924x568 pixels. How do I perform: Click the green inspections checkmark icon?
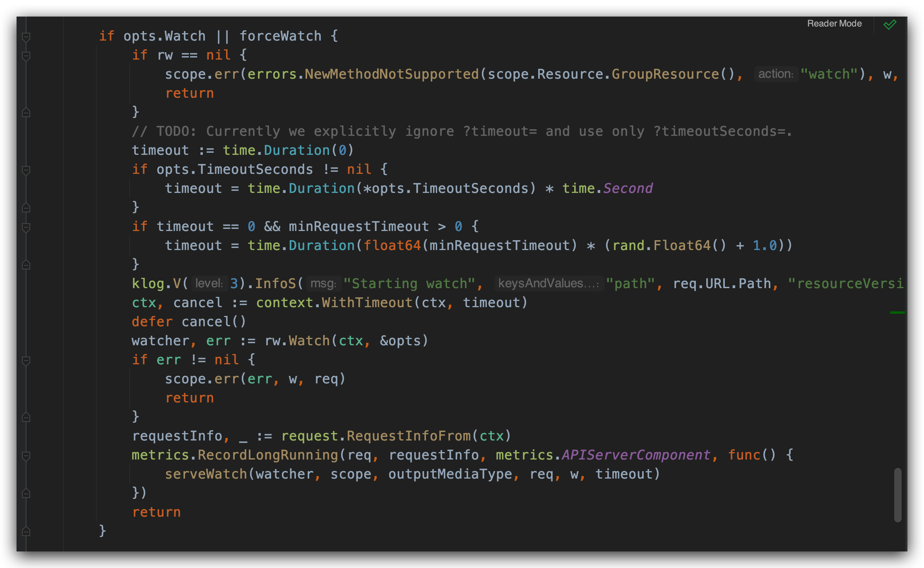pos(890,24)
